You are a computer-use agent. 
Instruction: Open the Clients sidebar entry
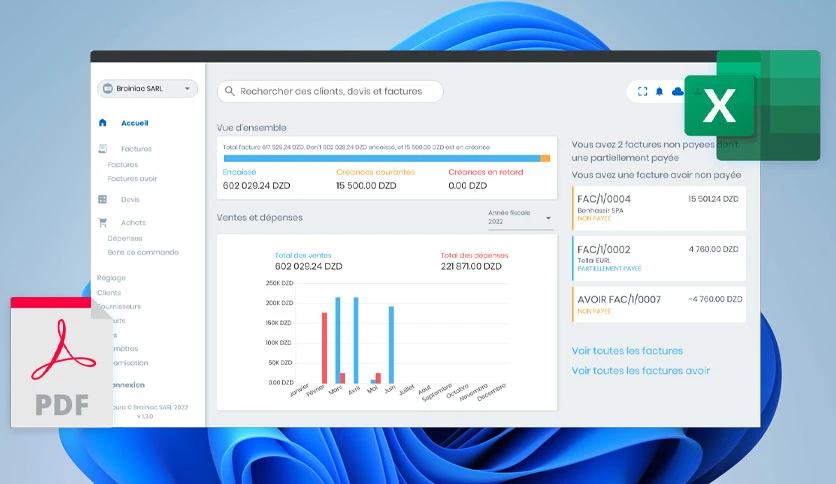tap(109, 293)
